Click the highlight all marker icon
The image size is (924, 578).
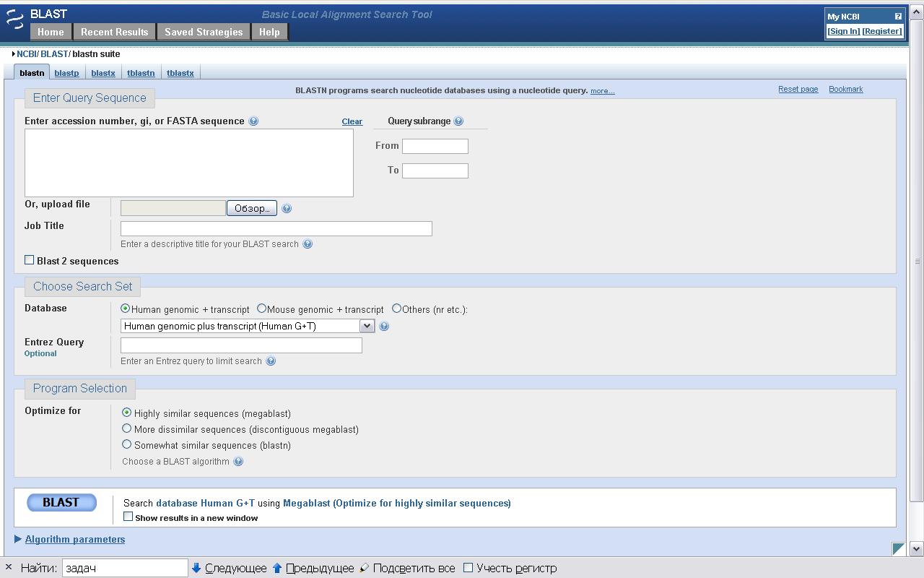[x=364, y=568]
